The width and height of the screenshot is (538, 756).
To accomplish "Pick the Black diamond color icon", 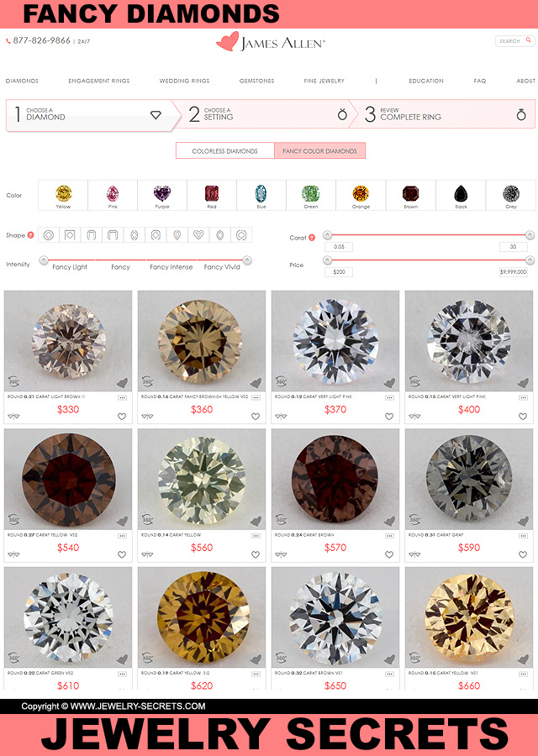I will (x=461, y=194).
